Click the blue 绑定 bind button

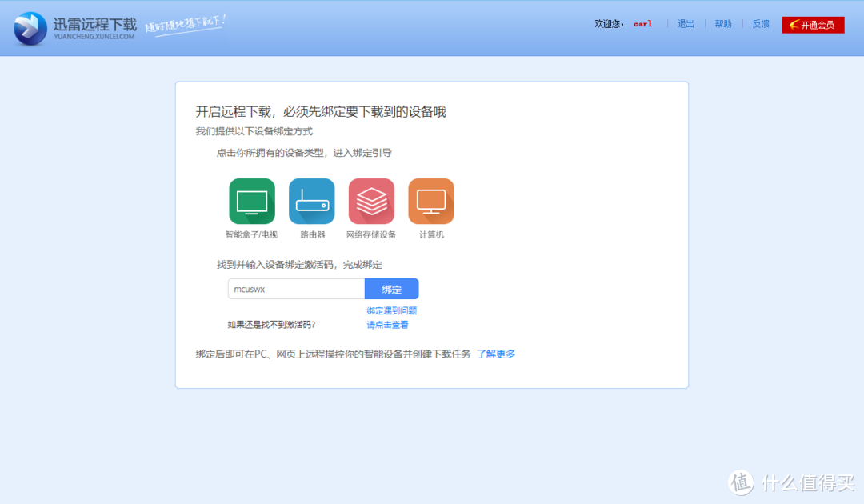392,289
